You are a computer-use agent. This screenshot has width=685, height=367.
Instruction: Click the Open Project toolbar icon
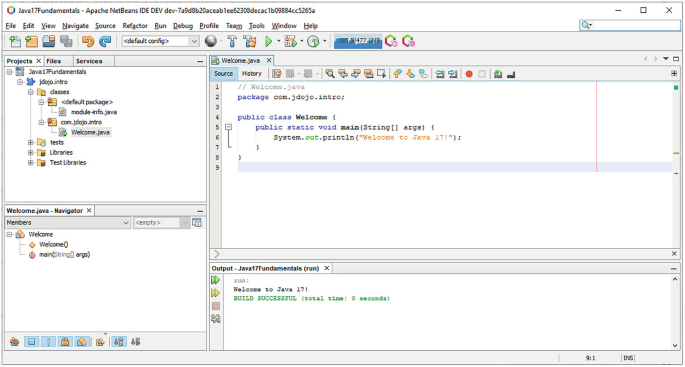point(48,42)
